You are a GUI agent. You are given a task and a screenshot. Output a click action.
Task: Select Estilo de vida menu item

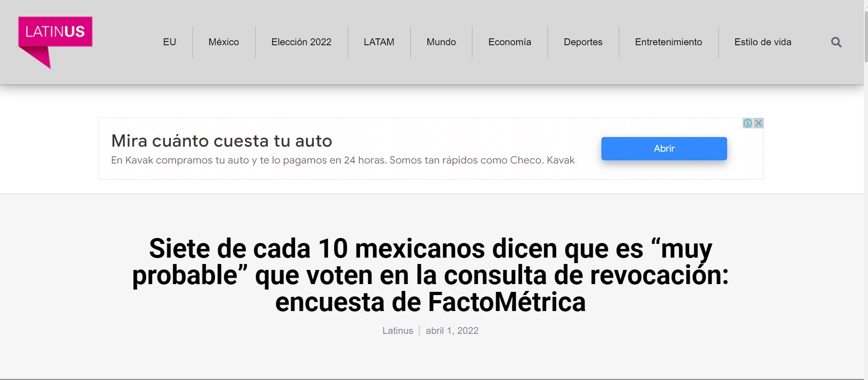pyautogui.click(x=762, y=42)
